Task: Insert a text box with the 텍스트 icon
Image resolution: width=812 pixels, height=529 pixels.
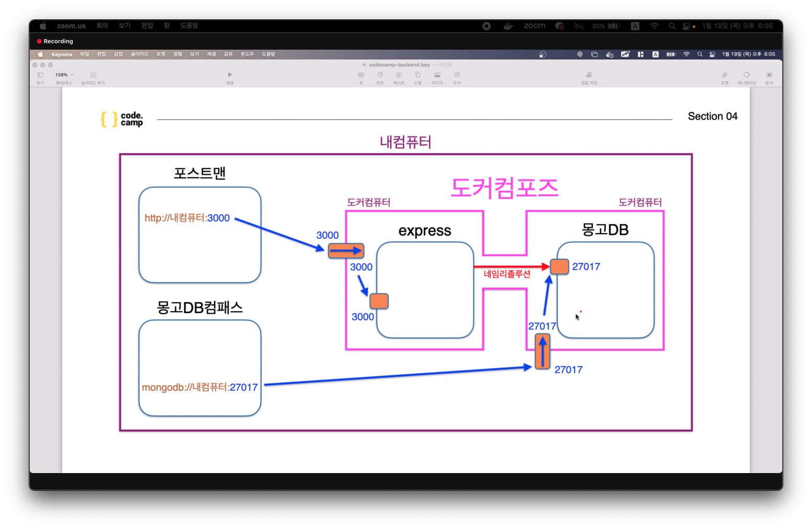Action: click(399, 75)
